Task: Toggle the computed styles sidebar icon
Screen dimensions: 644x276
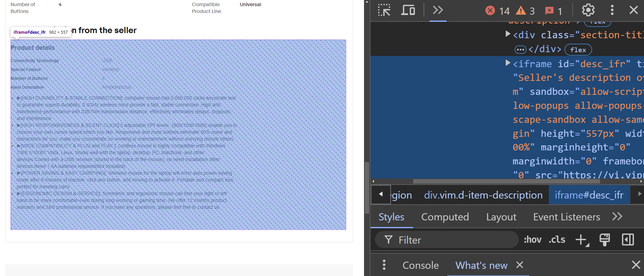Action: coord(628,240)
